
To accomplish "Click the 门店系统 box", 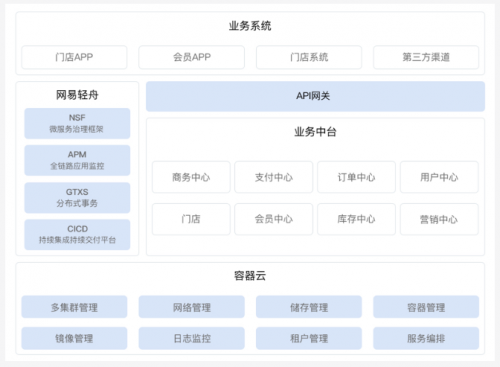I will tap(309, 57).
